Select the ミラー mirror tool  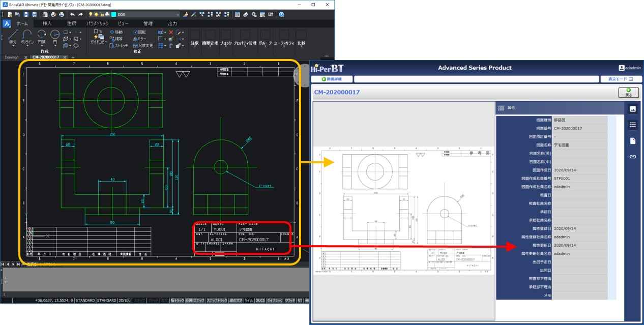point(139,39)
